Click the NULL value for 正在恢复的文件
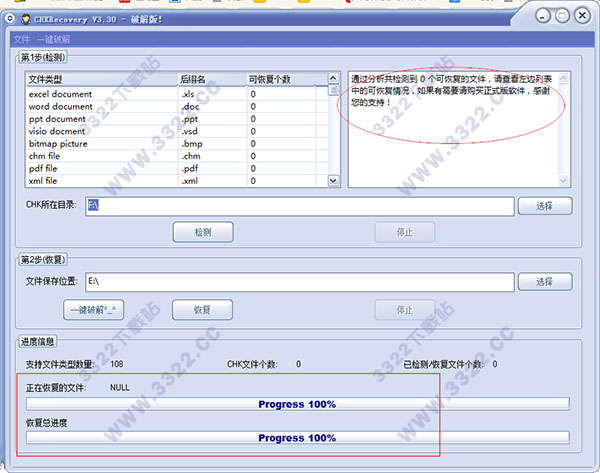This screenshot has height=473, width=600. click(120, 388)
